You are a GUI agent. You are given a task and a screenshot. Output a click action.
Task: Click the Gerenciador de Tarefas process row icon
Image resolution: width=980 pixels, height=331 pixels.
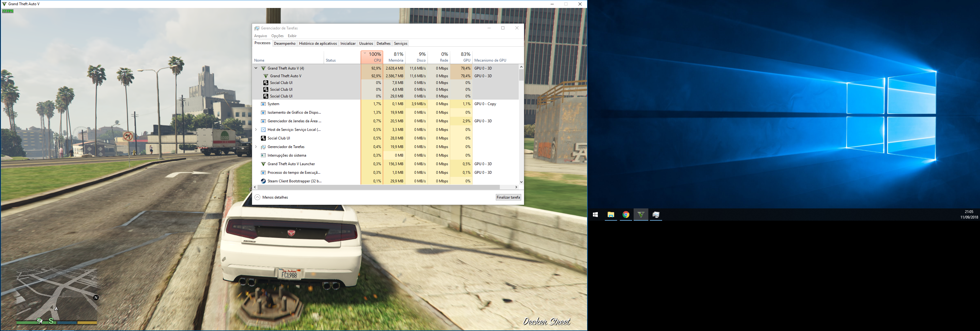(x=263, y=147)
